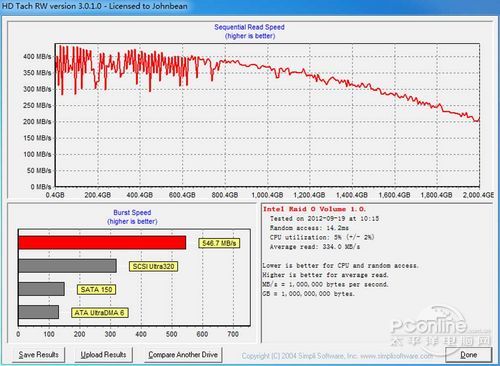The image size is (500, 366).
Task: Click the gray SATA 150 bar
Action: (x=41, y=289)
